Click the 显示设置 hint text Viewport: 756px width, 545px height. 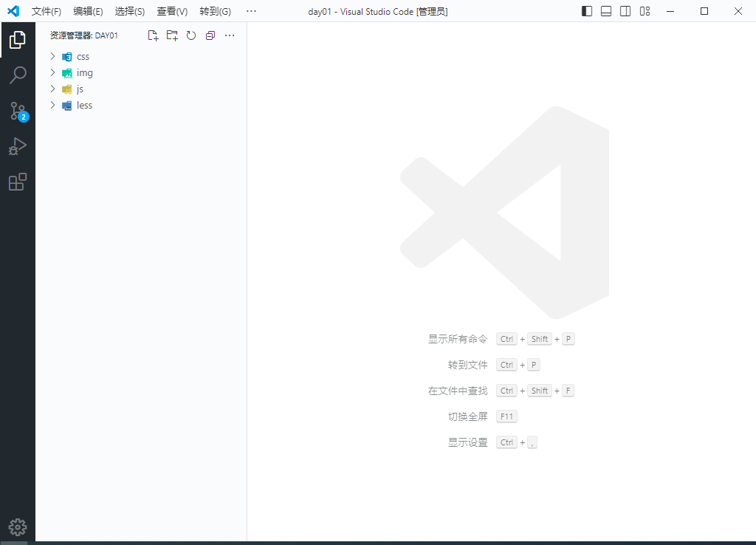coord(467,442)
